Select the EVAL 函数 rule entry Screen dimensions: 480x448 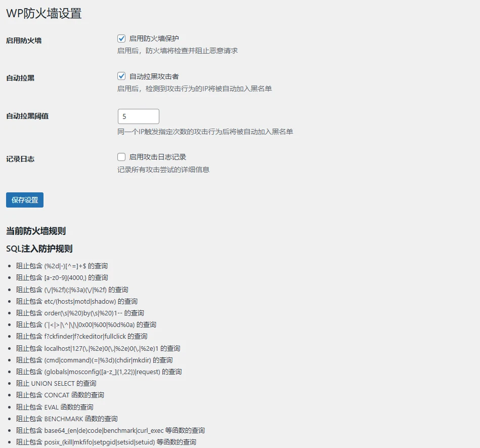click(55, 407)
